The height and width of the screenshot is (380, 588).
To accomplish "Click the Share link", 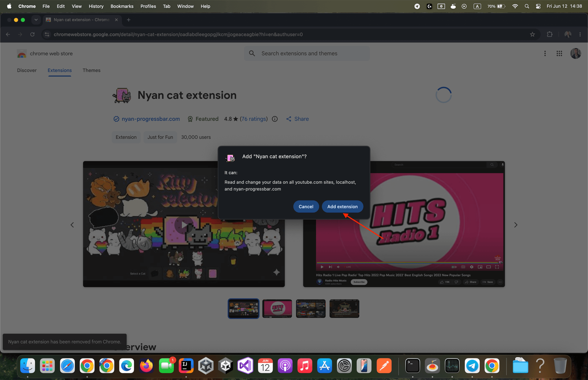I will pyautogui.click(x=297, y=119).
